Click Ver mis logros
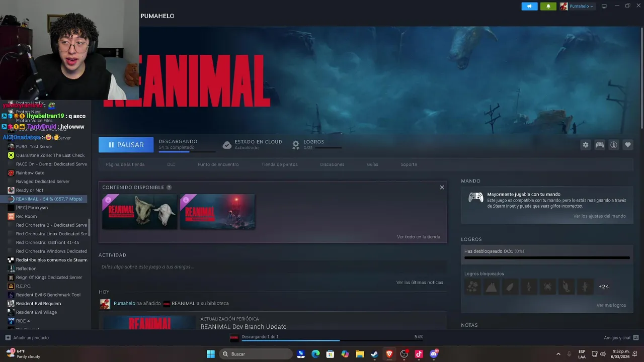644x362 pixels. [611, 305]
